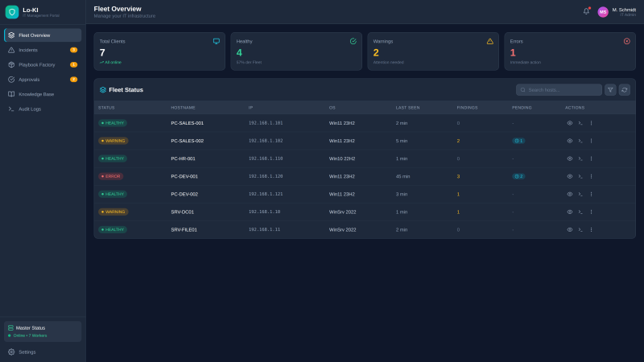Open terminal for PC-SALES-001
The height and width of the screenshot is (362, 644).
[580, 123]
